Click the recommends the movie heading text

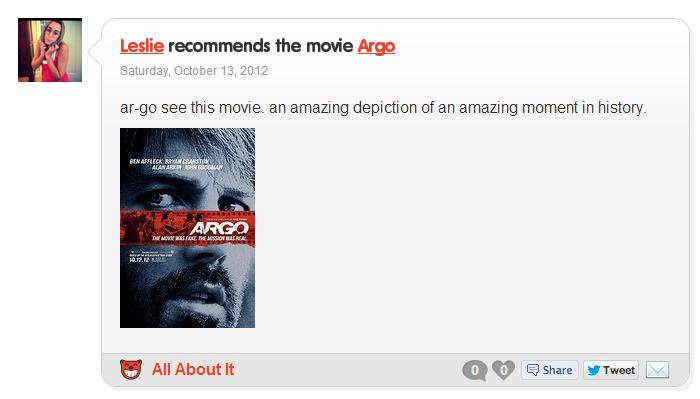tap(261, 46)
